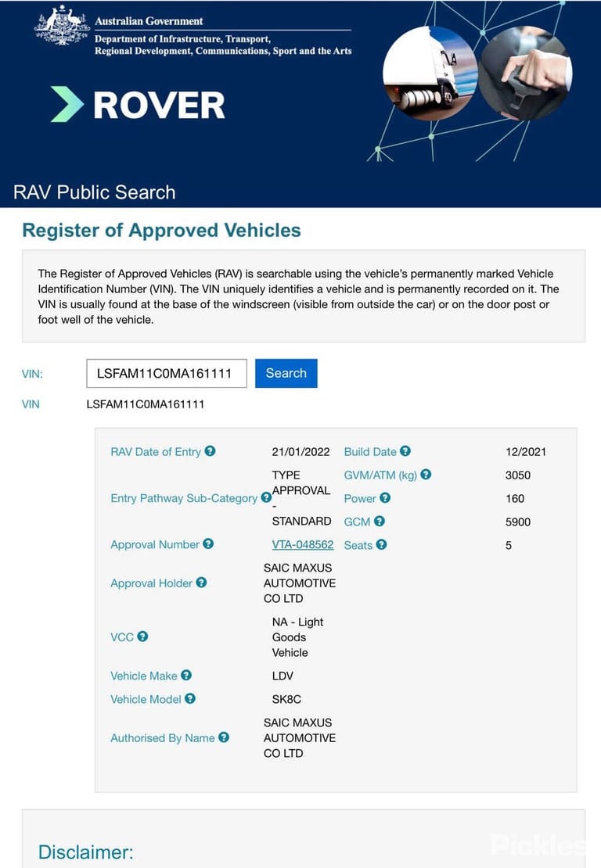Click NA - Light Goods Vehicle value
The image size is (601, 868).
click(298, 637)
